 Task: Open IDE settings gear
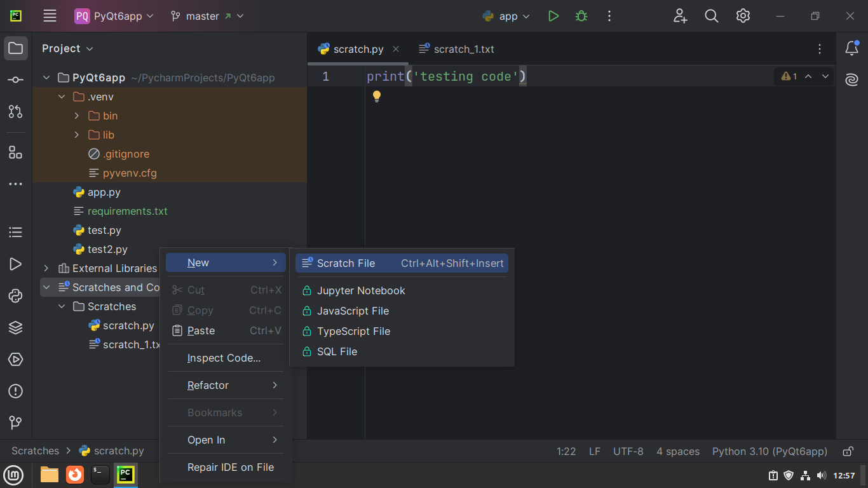743,16
